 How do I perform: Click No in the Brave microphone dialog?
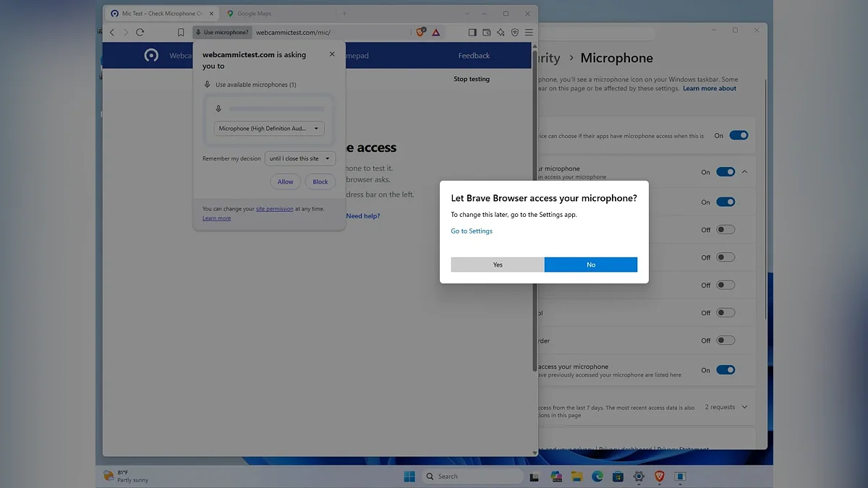pyautogui.click(x=591, y=265)
